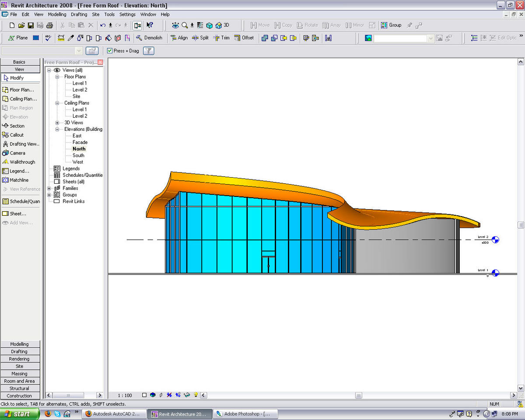
Task: Click the rendering image icon beside empty combo
Action: [368, 38]
